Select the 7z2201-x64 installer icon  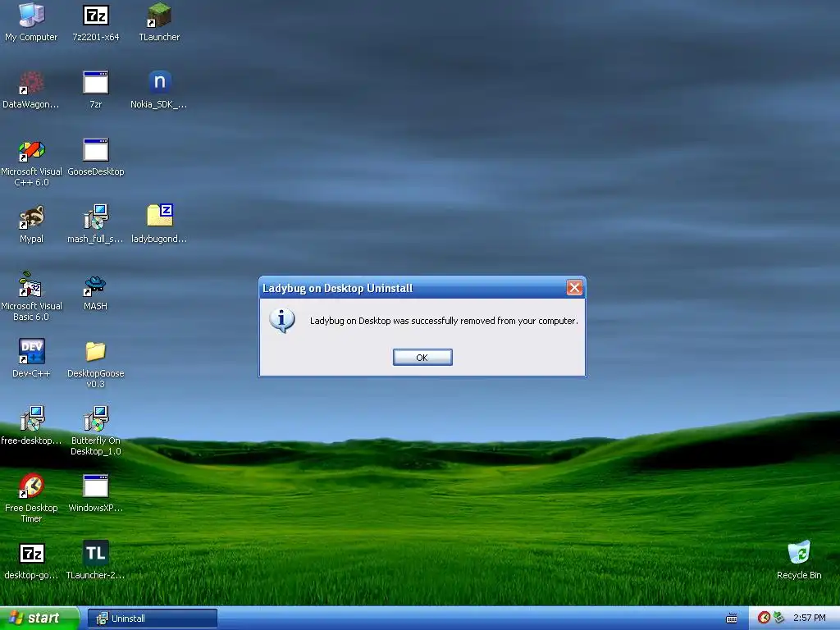pos(96,15)
